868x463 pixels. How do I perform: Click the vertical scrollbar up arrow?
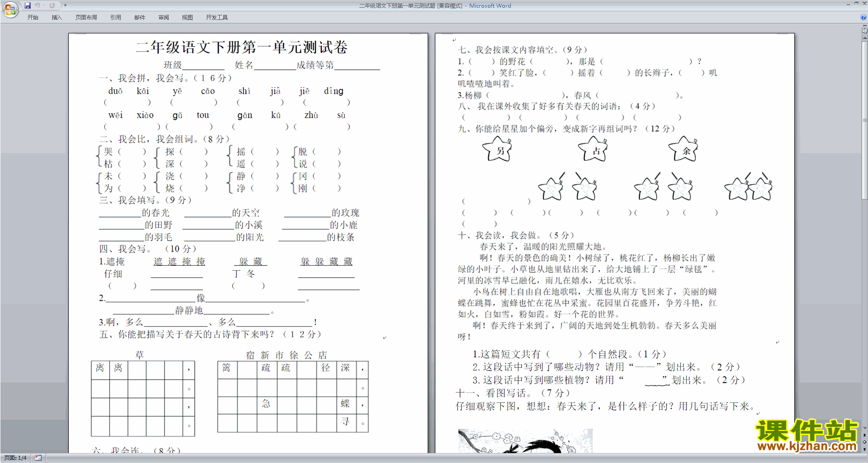click(864, 38)
